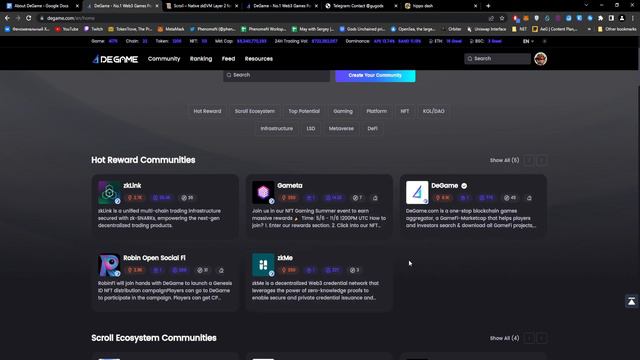Go to next Scroll Ecosystem page arrow

[542, 338]
